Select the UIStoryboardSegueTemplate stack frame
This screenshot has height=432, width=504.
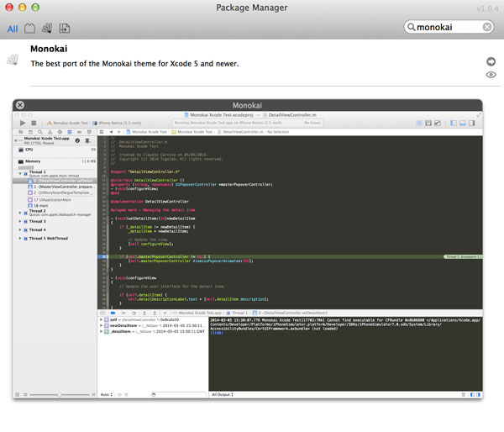61,192
